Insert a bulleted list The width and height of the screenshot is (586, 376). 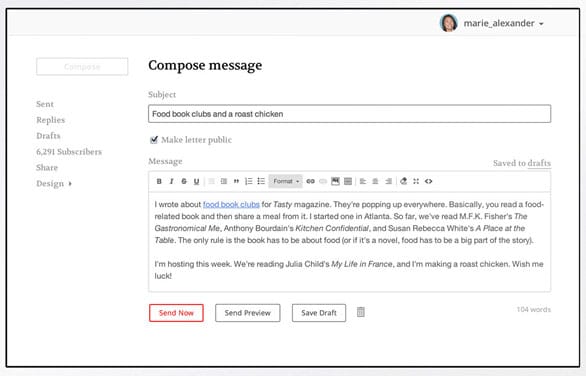point(261,181)
